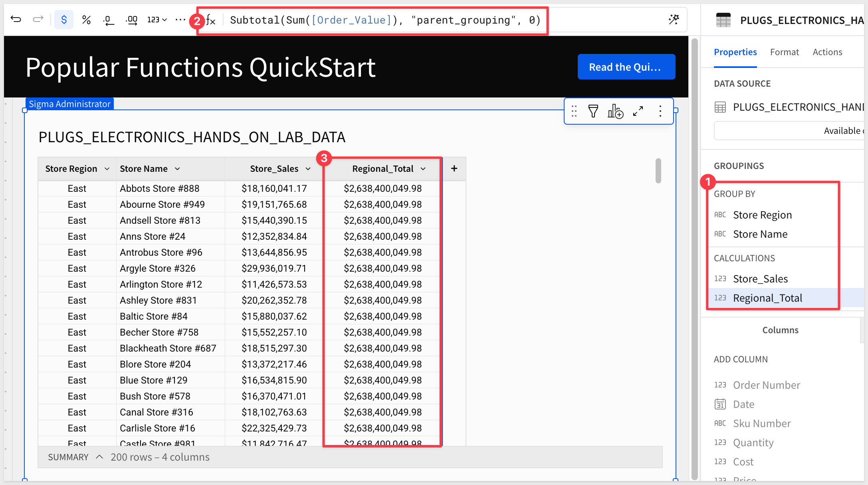Image resolution: width=868 pixels, height=485 pixels.
Task: Switch to the Actions tab
Action: tap(827, 52)
